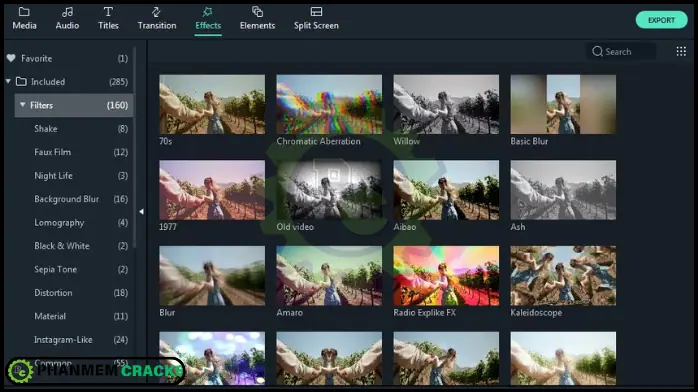
Task: Click the Search field
Action: click(621, 52)
